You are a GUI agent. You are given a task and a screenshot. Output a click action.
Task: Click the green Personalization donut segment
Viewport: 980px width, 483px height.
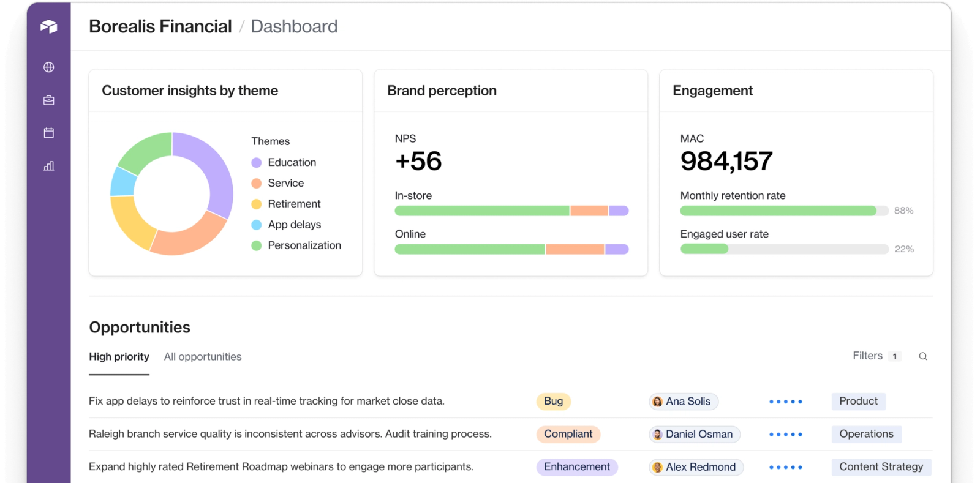(148, 151)
